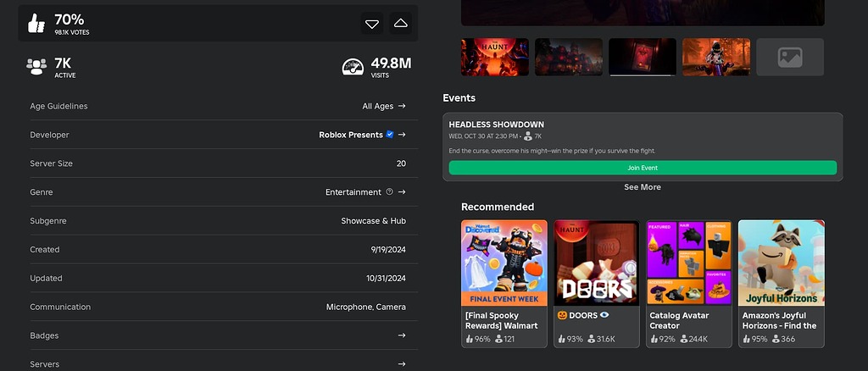Click the Amazon's Joyful Horizons title
Screen dimensions: 868x371
(780, 321)
